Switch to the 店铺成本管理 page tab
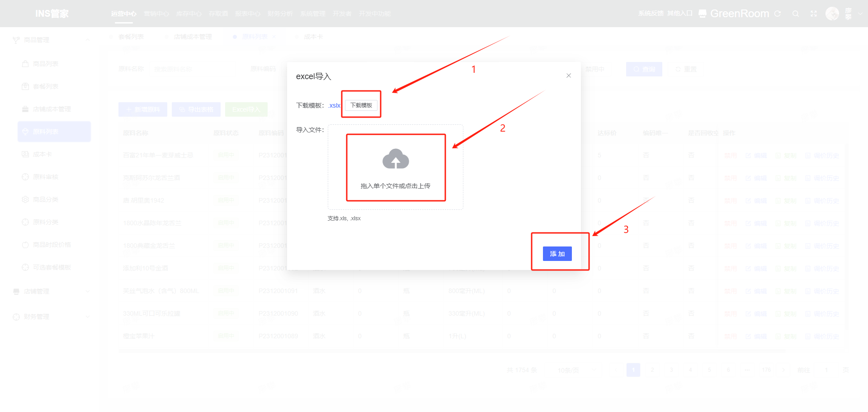The width and height of the screenshot is (868, 412). pyautogui.click(x=193, y=37)
